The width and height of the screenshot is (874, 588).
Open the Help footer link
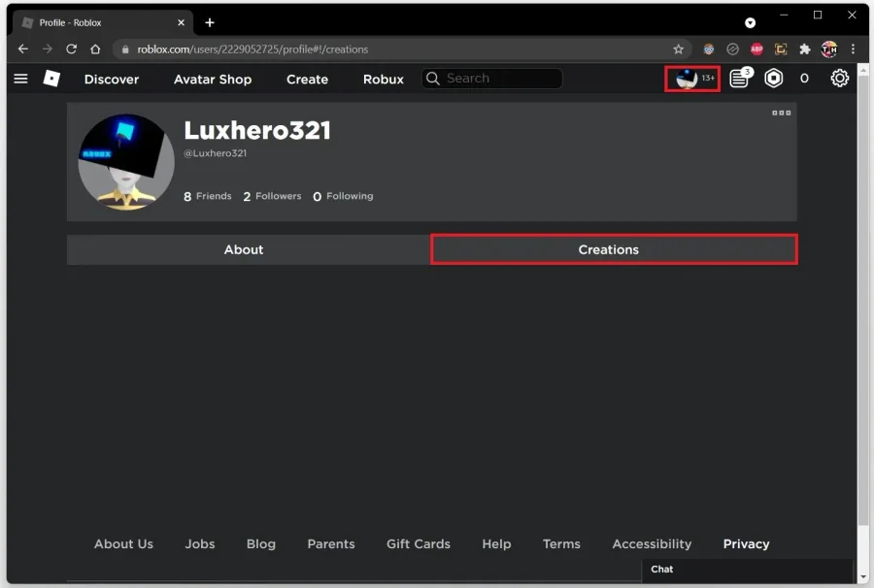tap(496, 543)
